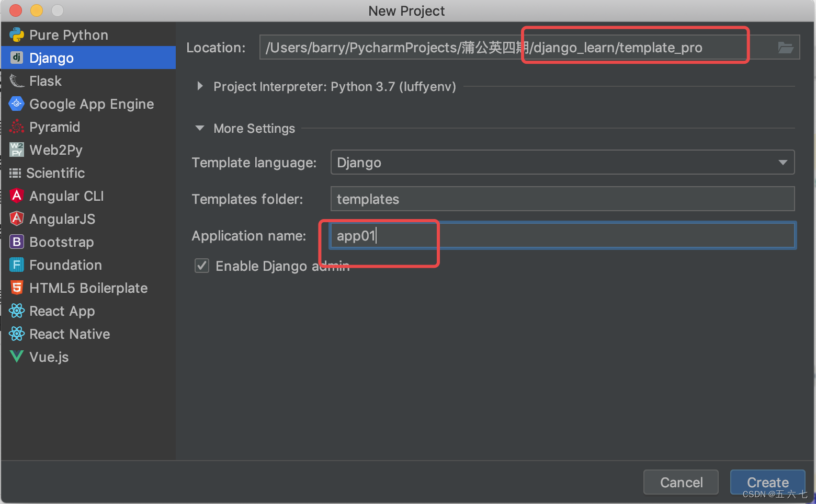Select Angular CLI project type

click(88, 196)
